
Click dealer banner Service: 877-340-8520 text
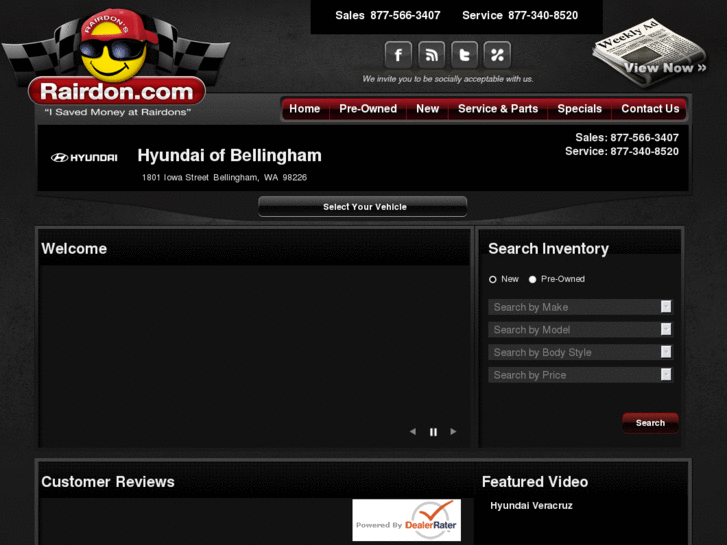click(622, 152)
